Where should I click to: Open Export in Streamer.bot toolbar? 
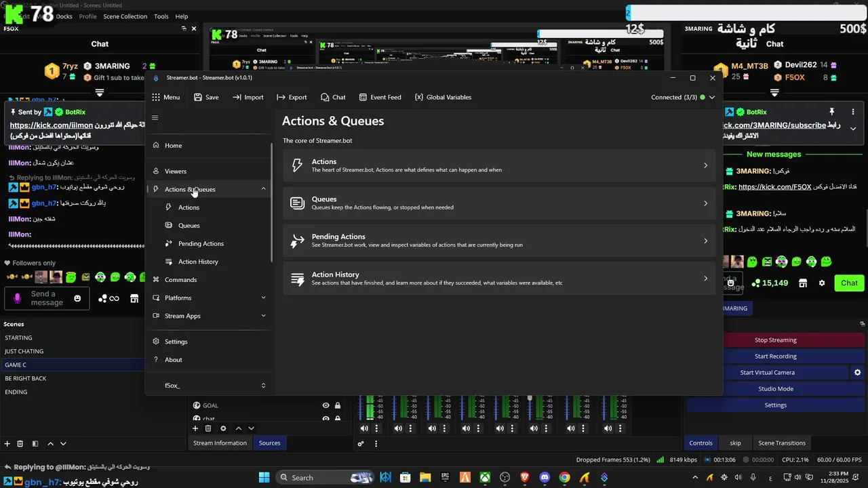point(292,97)
